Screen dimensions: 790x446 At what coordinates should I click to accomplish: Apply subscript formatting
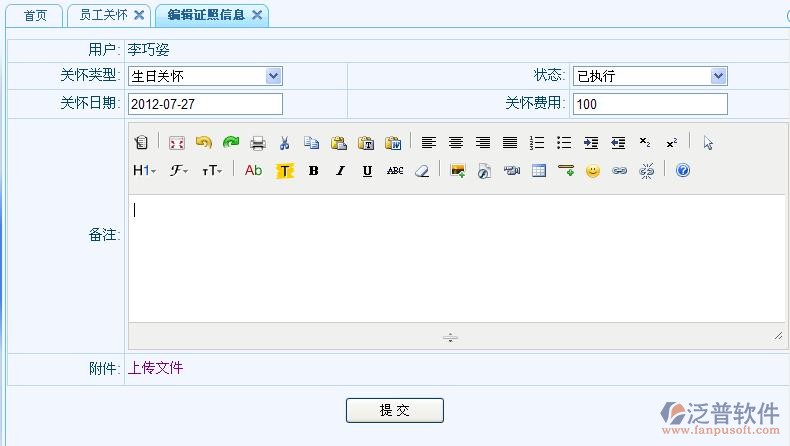pos(645,143)
